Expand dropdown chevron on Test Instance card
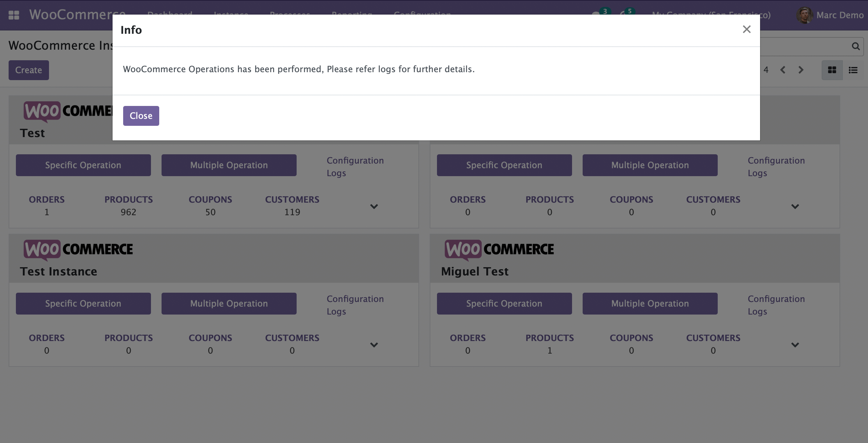This screenshot has height=443, width=868. (374, 345)
